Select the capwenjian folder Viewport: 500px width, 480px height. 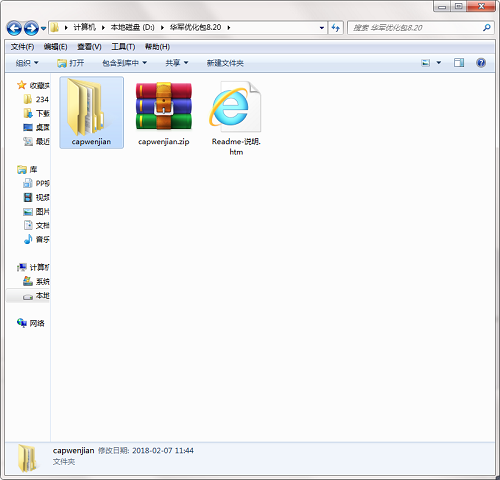point(91,112)
